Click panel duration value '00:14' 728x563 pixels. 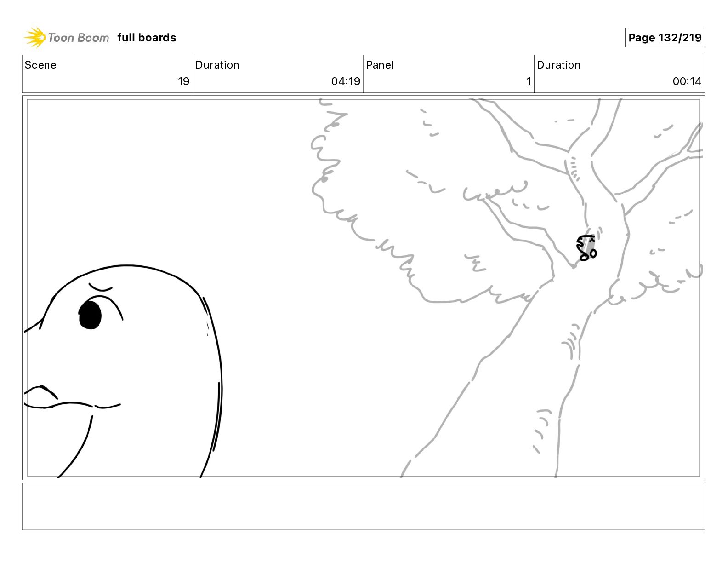coord(687,81)
